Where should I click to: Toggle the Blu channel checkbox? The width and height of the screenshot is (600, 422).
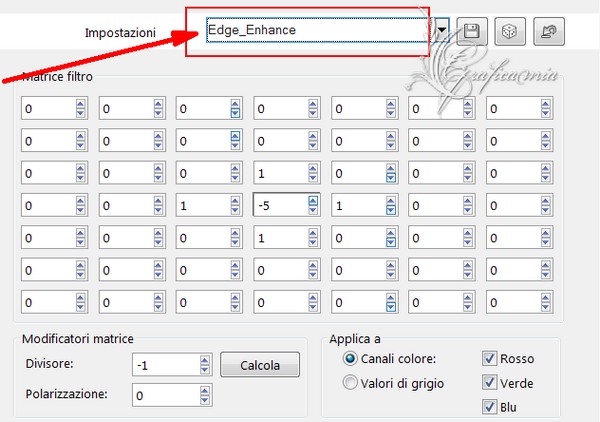tap(489, 407)
